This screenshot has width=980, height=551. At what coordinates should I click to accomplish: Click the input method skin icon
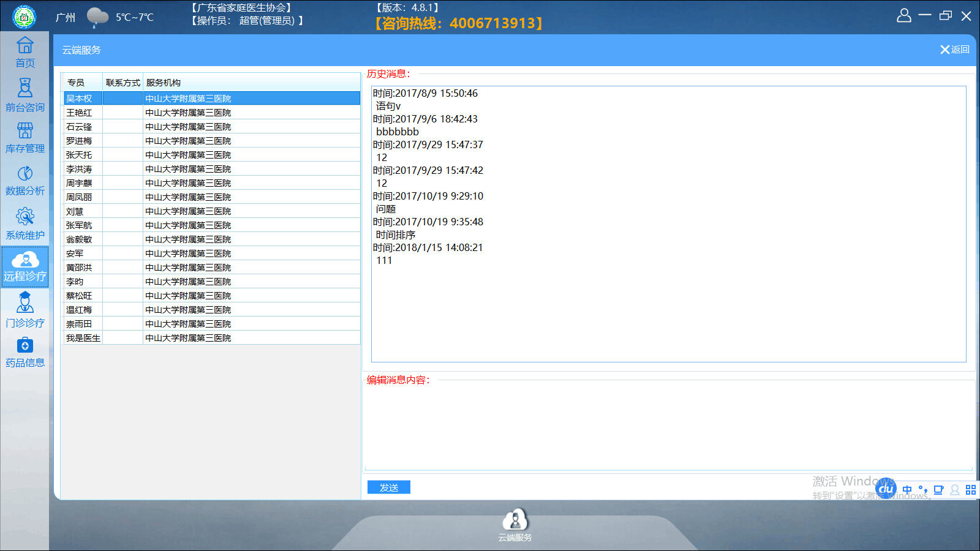click(938, 490)
